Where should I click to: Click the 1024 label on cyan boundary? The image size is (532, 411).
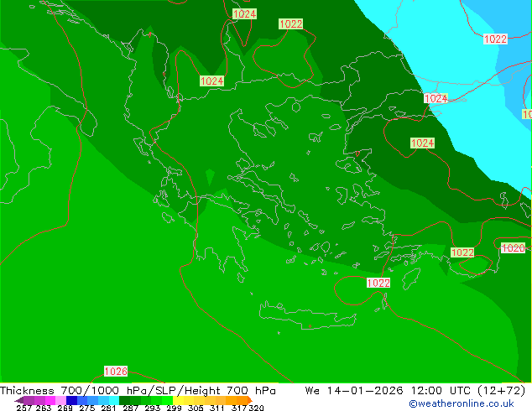[436, 99]
